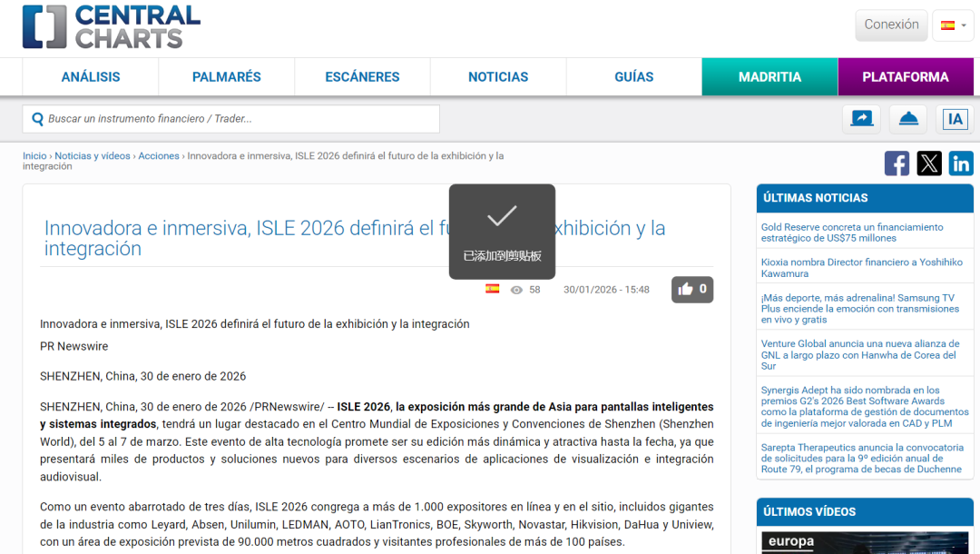980x554 pixels.
Task: Open the Gold Reserve financing news link
Action: pyautogui.click(x=852, y=232)
